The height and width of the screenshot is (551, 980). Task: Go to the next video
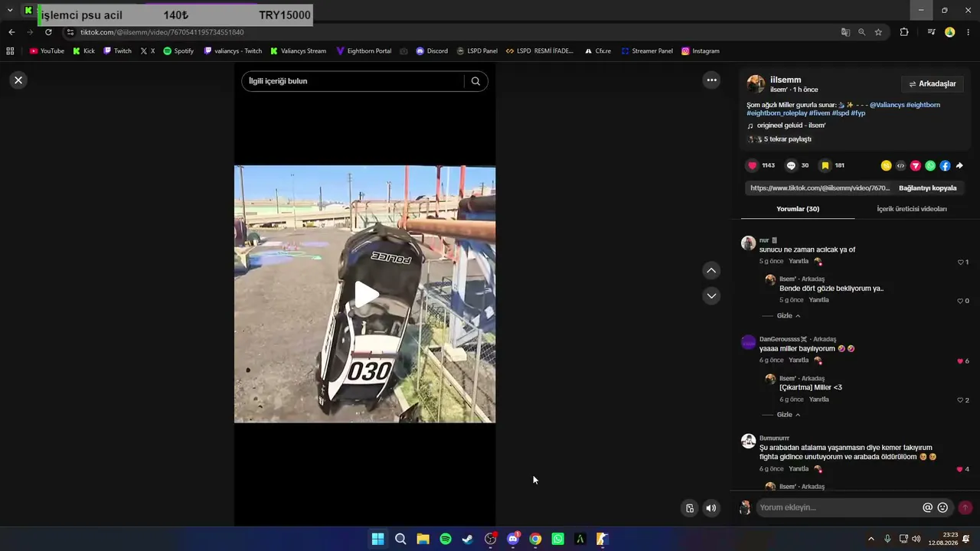point(711,296)
